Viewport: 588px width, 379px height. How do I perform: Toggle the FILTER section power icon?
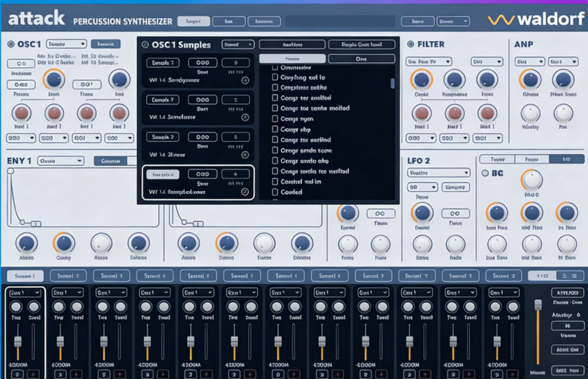(x=411, y=44)
